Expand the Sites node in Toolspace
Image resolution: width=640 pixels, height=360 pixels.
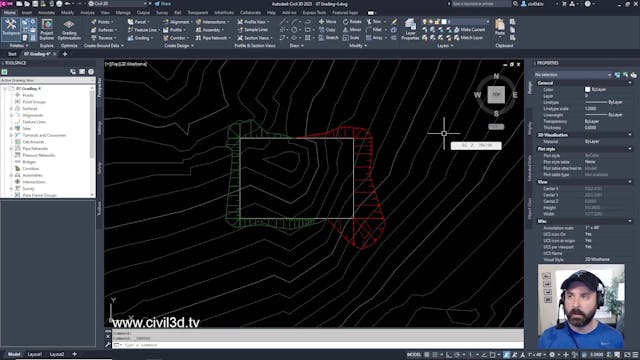tap(11, 129)
